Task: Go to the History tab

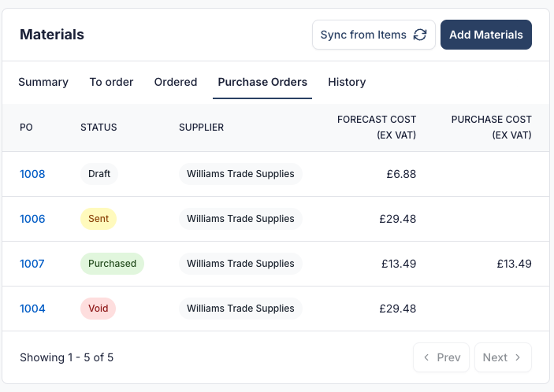Action: [347, 82]
